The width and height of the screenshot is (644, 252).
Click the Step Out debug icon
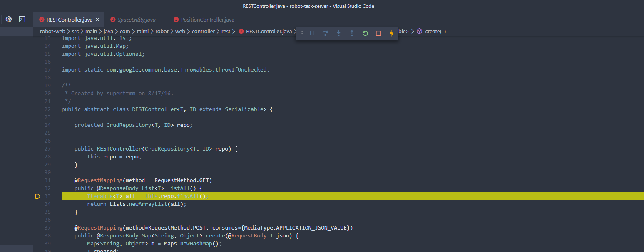(352, 33)
